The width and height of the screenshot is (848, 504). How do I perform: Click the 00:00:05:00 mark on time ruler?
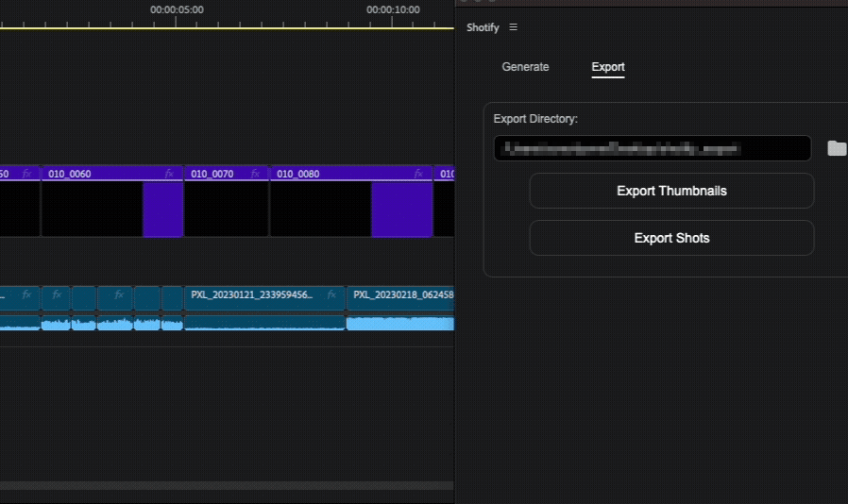[177, 9]
